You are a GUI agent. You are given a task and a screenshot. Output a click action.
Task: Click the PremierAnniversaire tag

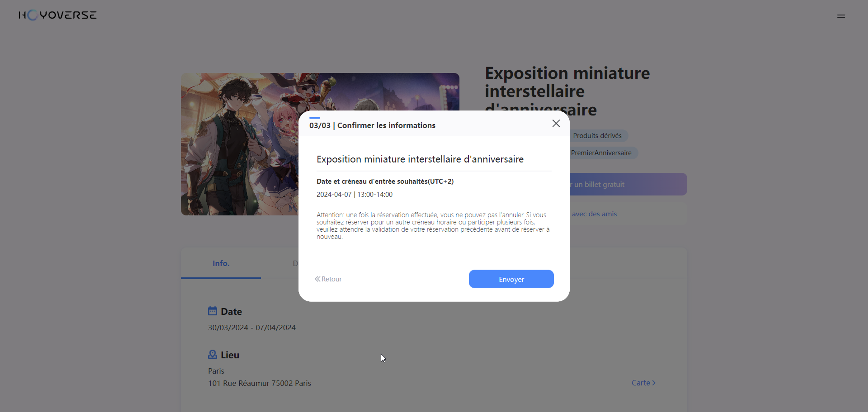click(601, 153)
